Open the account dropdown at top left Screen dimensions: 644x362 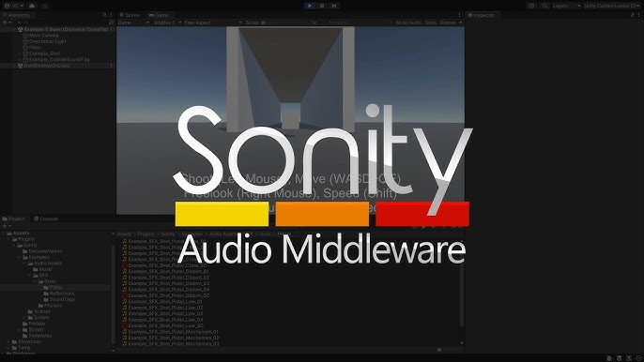click(13, 6)
